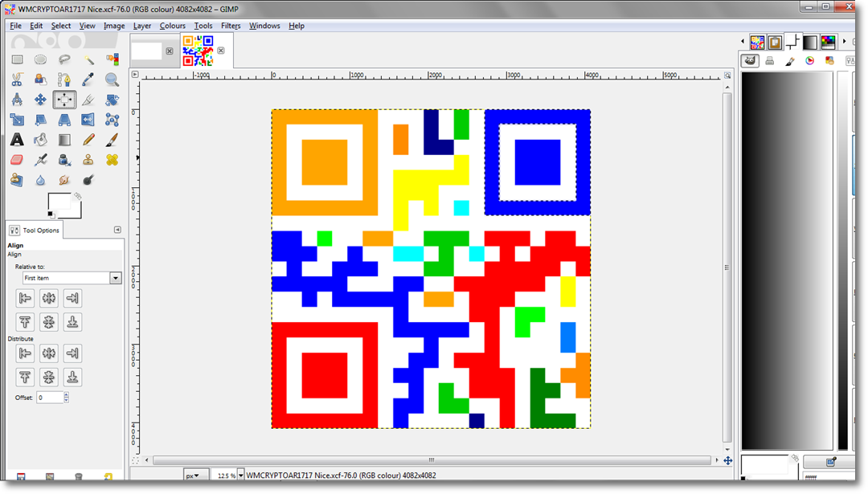The image size is (868, 494).
Task: Click the active Align tool
Action: pos(64,100)
